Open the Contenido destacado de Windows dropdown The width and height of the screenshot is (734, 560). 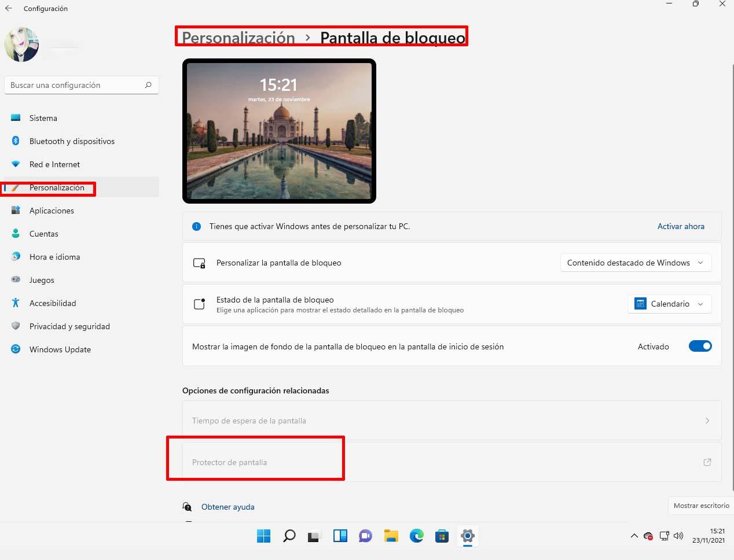tap(635, 263)
